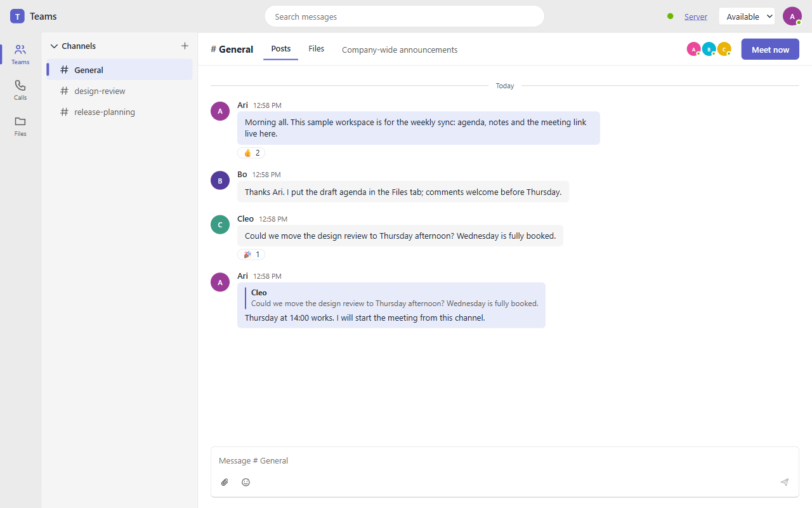Open the Files section in left rail
The width and height of the screenshot is (812, 508).
click(20, 126)
